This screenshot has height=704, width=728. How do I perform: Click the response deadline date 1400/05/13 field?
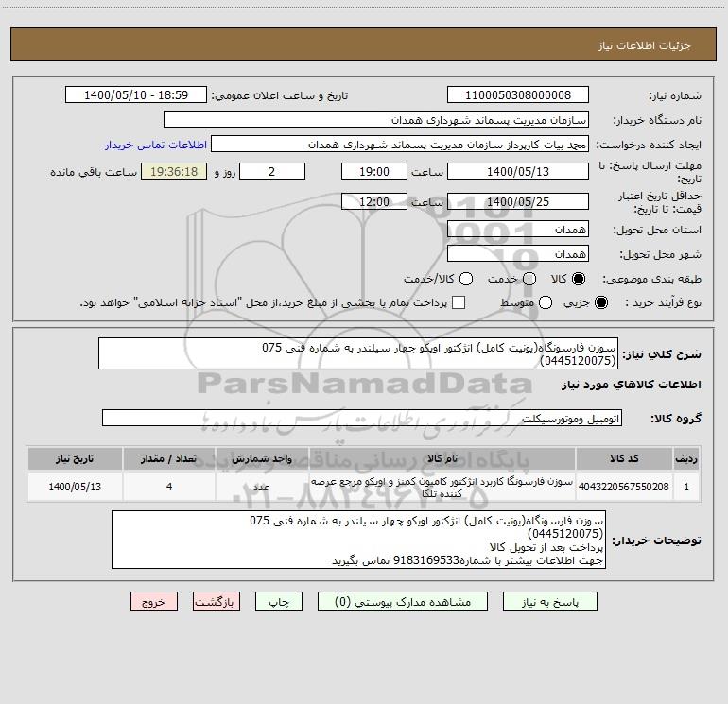(x=518, y=171)
